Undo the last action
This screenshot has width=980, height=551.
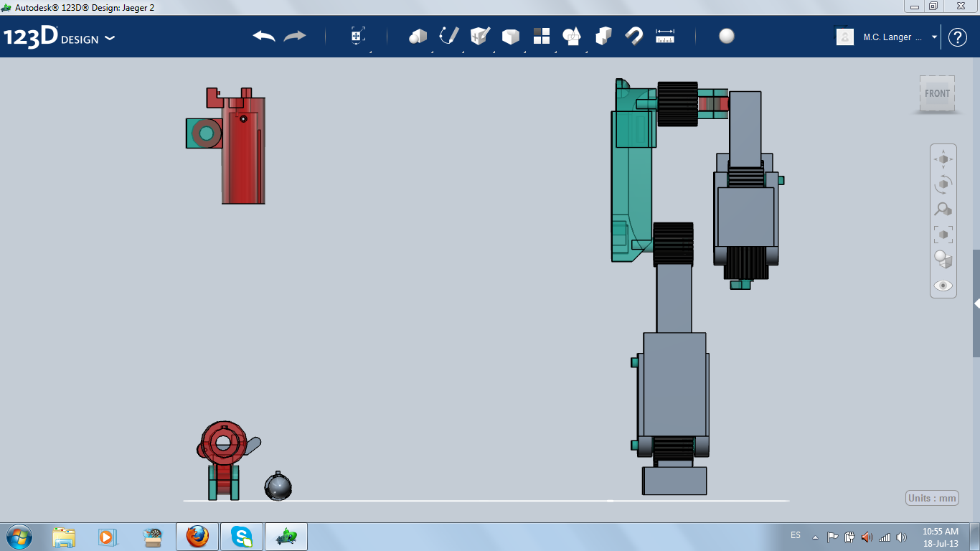point(264,37)
